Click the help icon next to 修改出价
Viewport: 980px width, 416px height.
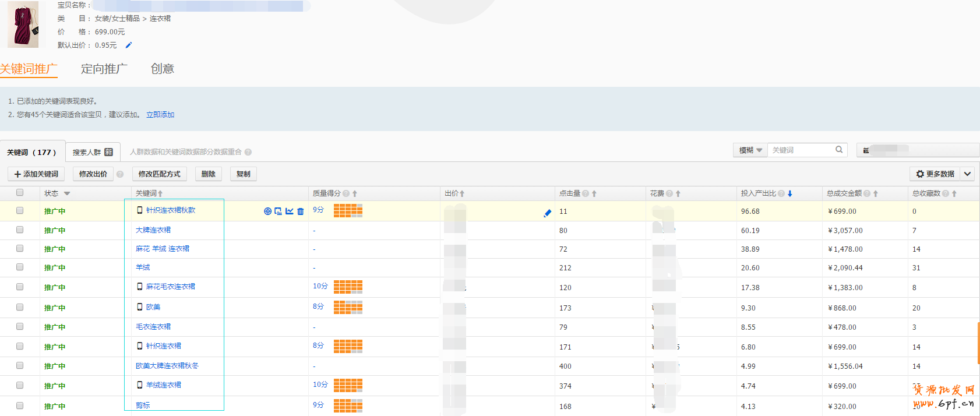click(x=120, y=174)
